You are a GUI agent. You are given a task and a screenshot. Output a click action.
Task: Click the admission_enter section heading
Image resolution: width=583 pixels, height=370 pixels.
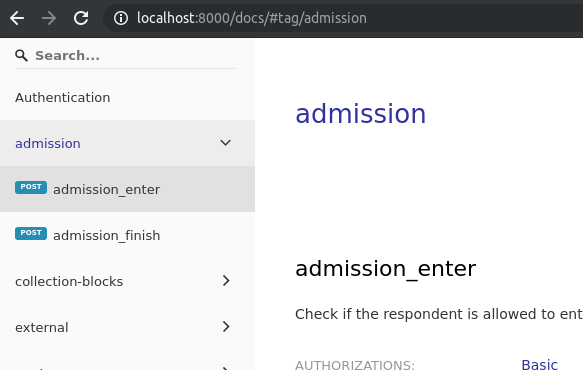point(385,268)
